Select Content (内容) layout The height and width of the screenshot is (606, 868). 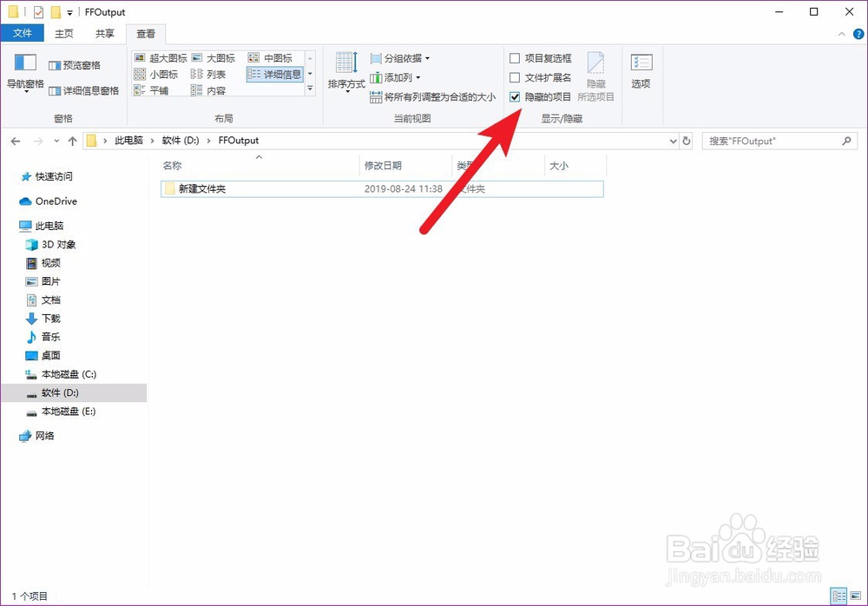(x=208, y=90)
